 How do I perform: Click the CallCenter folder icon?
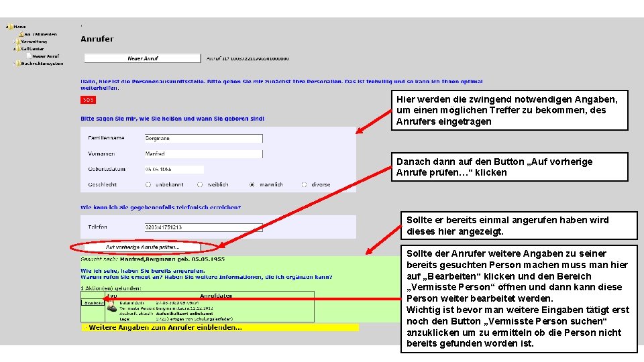(x=18, y=49)
